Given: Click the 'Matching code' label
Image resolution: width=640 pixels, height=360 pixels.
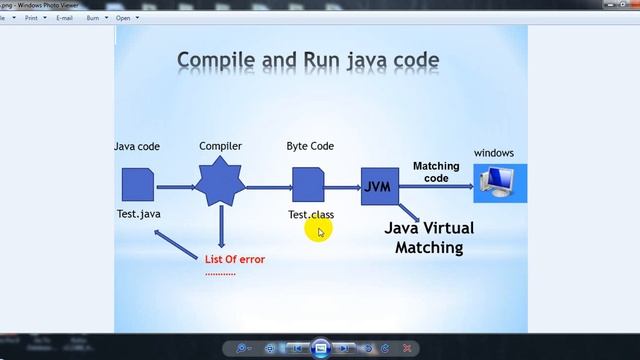Looking at the screenshot, I should click(436, 172).
